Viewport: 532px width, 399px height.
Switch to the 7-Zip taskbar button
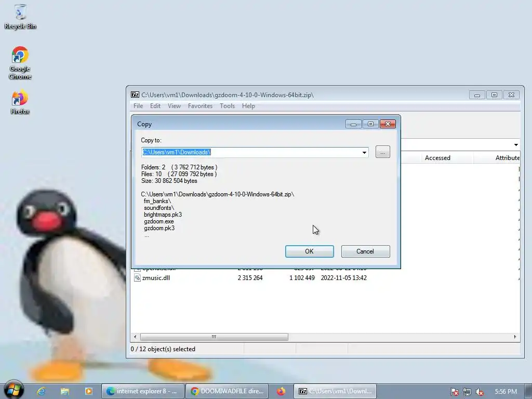click(x=335, y=391)
